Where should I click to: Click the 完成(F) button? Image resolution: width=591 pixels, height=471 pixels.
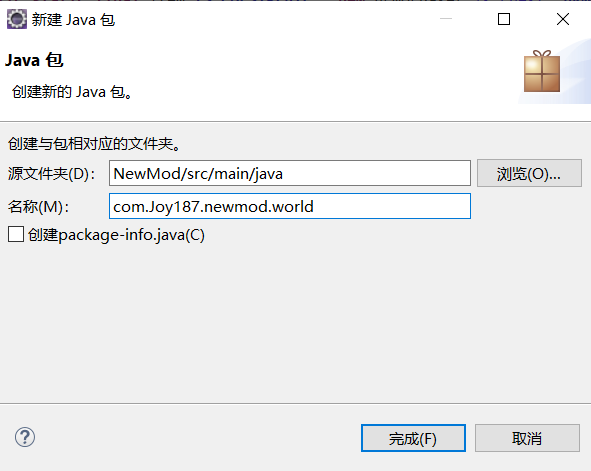413,438
